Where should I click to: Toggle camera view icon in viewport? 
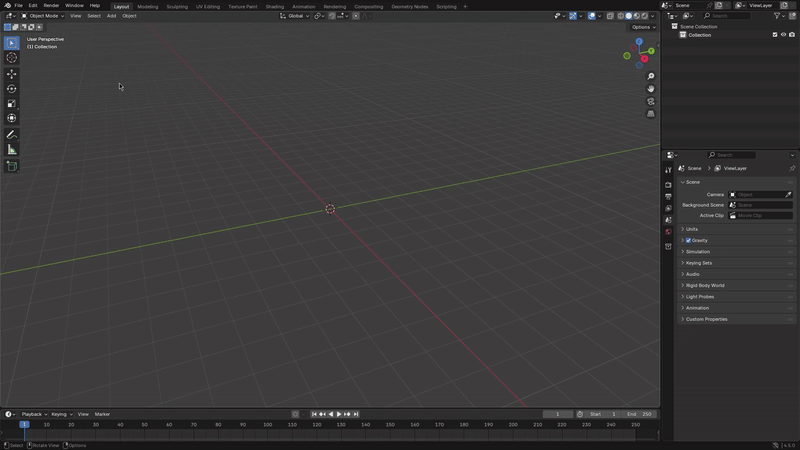(x=651, y=102)
